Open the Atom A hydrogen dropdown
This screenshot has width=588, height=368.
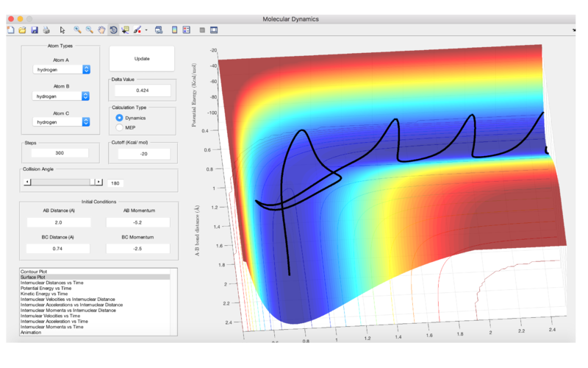(62, 69)
